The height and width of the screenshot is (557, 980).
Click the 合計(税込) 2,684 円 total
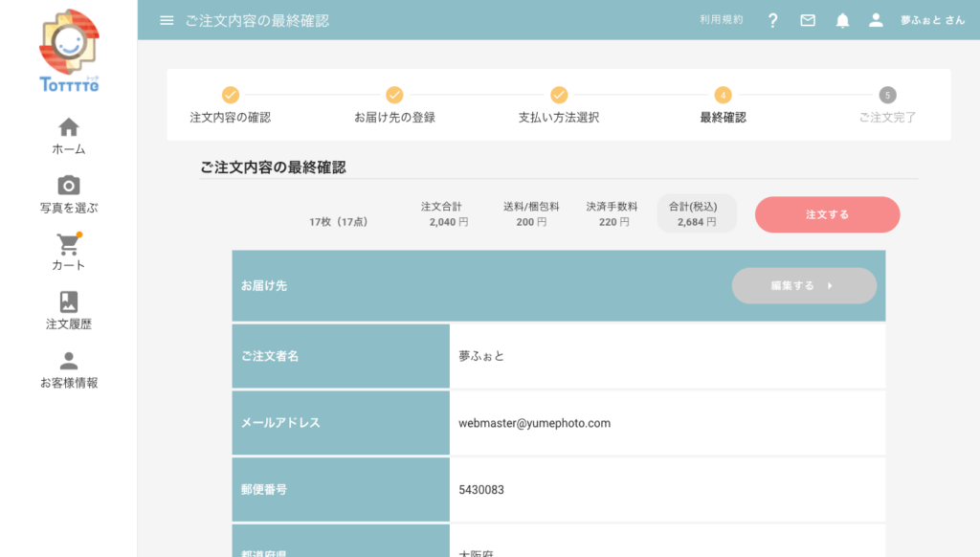tap(697, 213)
